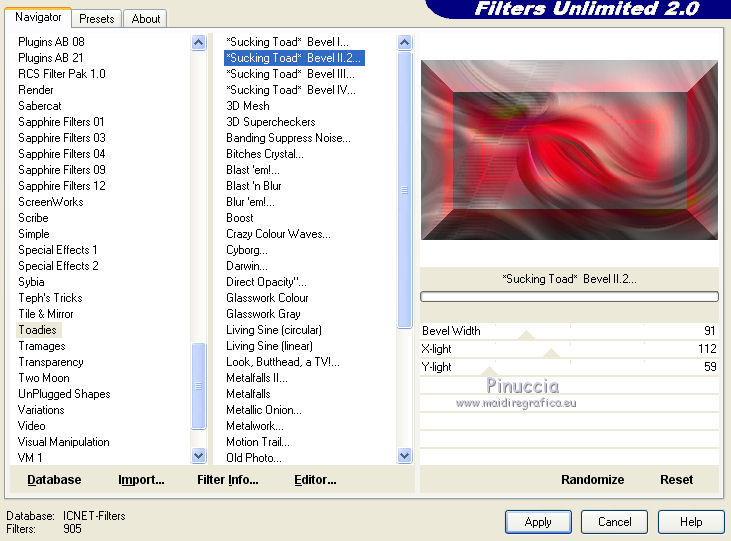The width and height of the screenshot is (731, 541).
Task: Select the Tile & Mirror category
Action: pyautogui.click(x=46, y=314)
